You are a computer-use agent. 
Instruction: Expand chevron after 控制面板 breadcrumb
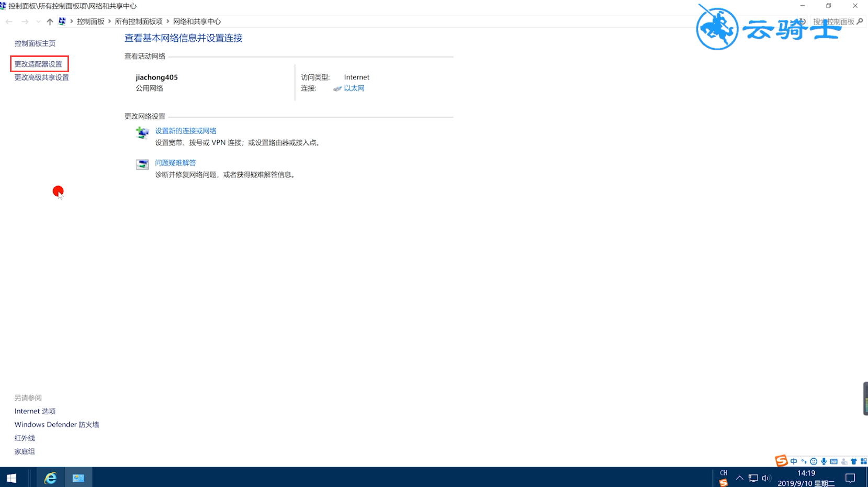point(109,21)
